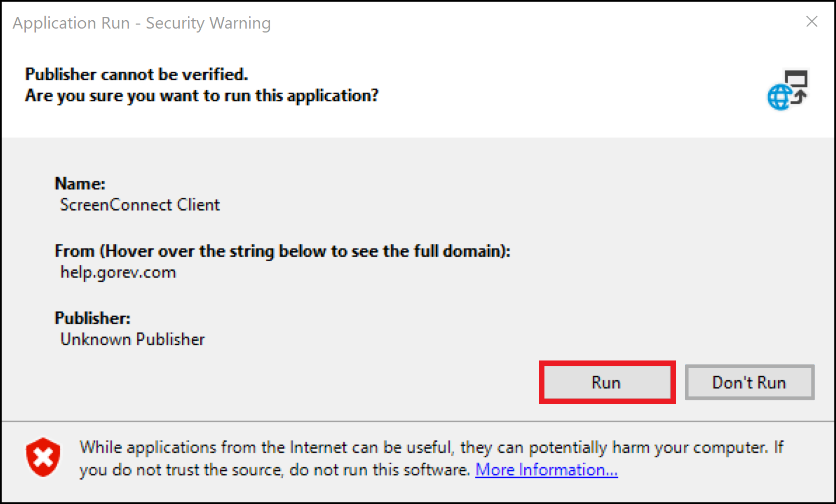Click the ScreenConnect Client name text
The height and width of the screenshot is (504, 836).
(140, 205)
